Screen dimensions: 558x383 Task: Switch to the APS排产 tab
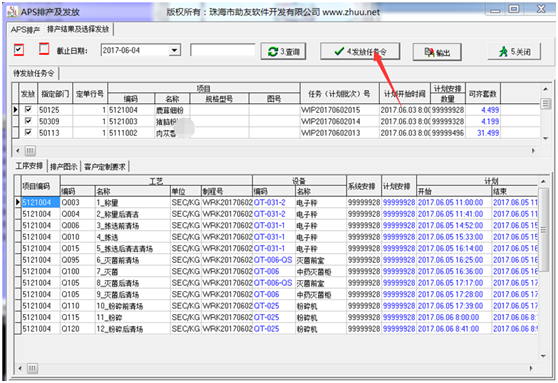pos(25,30)
